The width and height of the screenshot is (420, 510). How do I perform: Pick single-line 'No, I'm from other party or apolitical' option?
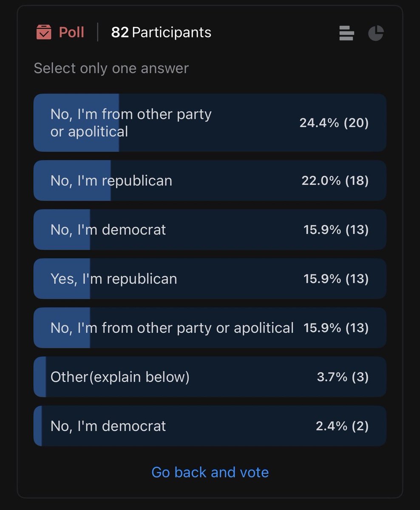pyautogui.click(x=210, y=328)
